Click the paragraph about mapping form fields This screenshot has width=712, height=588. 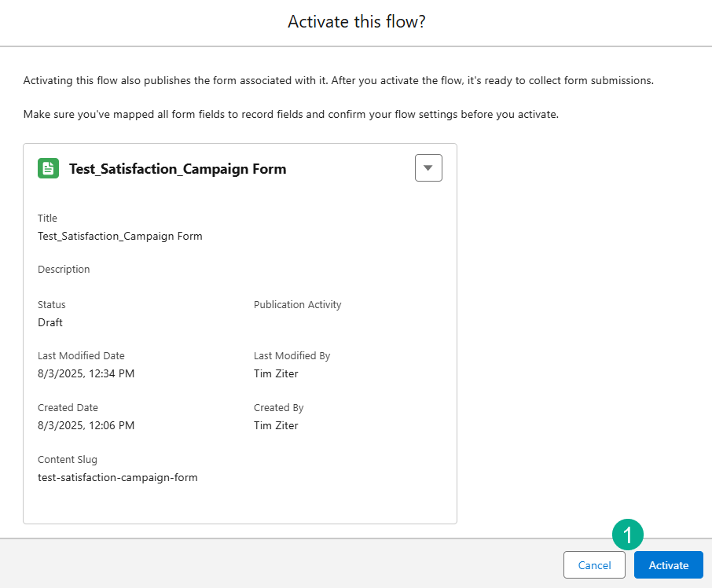click(291, 115)
